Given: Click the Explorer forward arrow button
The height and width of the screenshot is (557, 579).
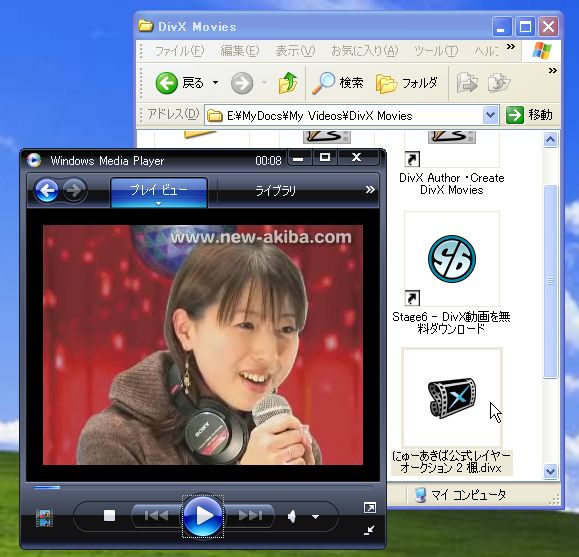Looking at the screenshot, I should pos(242,83).
